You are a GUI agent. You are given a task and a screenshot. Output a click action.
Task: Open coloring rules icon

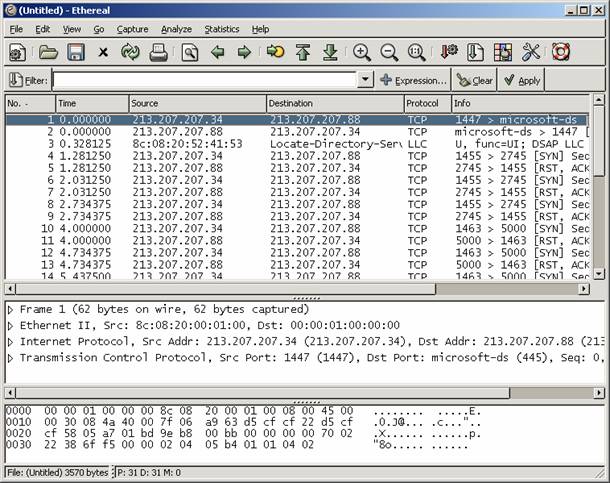click(503, 52)
